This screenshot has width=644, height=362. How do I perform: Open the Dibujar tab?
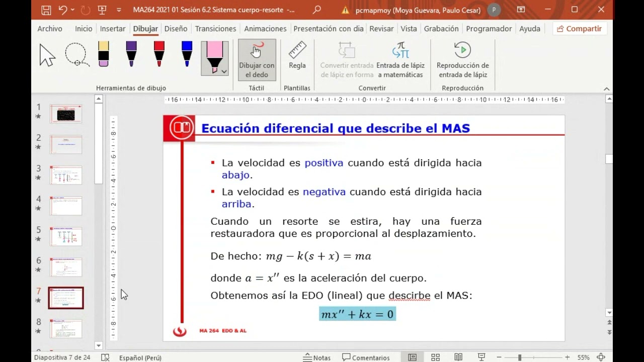click(x=145, y=29)
